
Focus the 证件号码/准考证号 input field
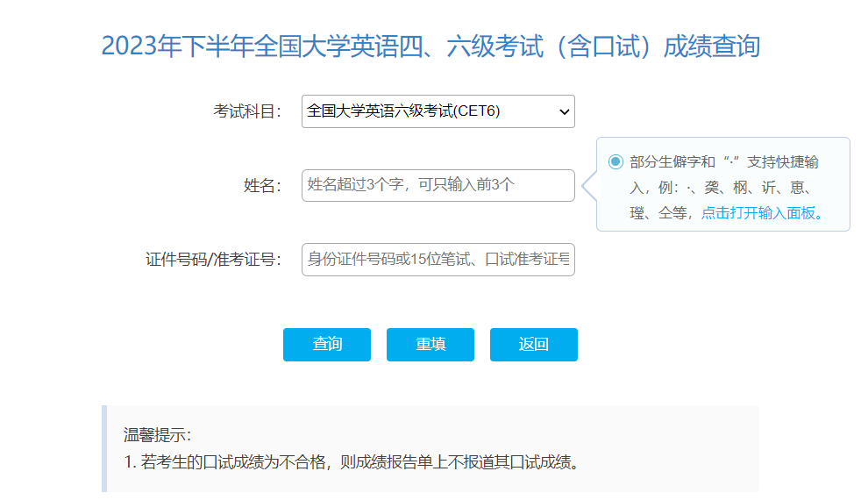pos(438,260)
